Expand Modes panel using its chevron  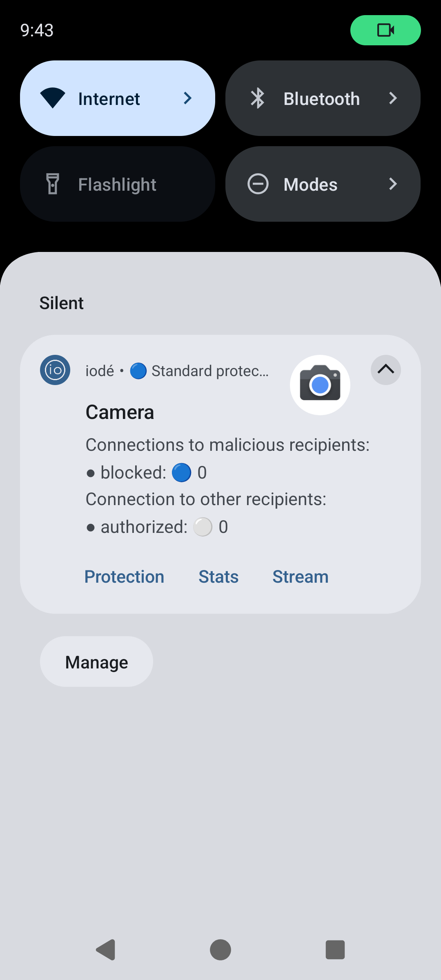pyautogui.click(x=393, y=184)
